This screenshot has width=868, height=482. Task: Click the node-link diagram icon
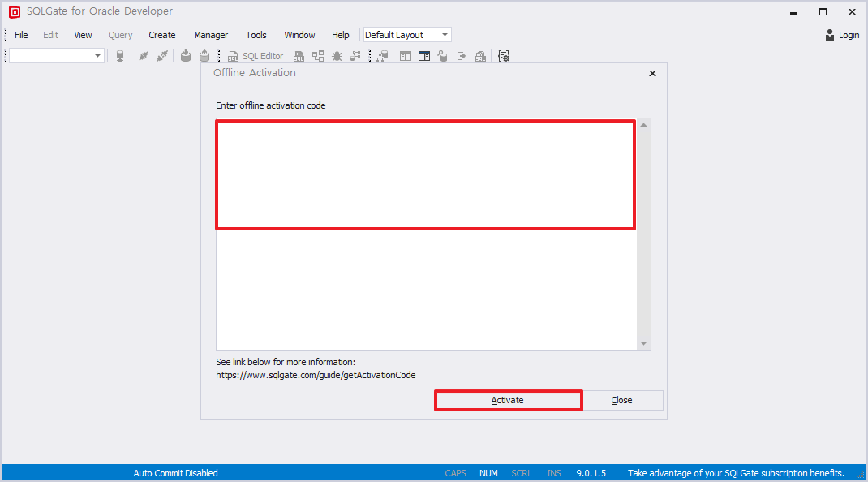(355, 56)
